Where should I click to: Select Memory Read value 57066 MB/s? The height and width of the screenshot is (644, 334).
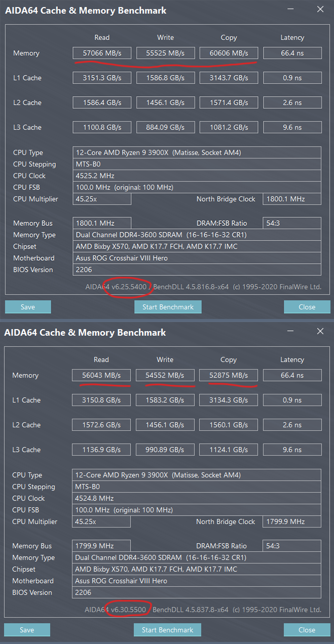point(102,53)
